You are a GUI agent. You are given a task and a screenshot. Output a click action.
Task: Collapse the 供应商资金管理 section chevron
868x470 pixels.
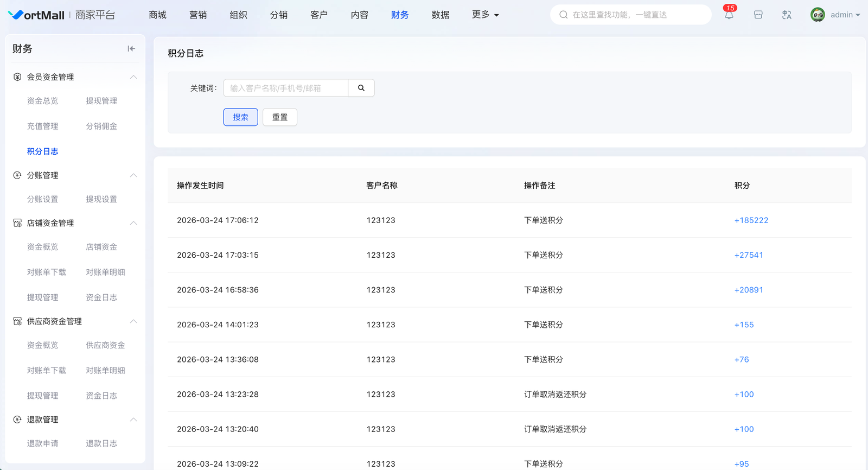tap(133, 321)
